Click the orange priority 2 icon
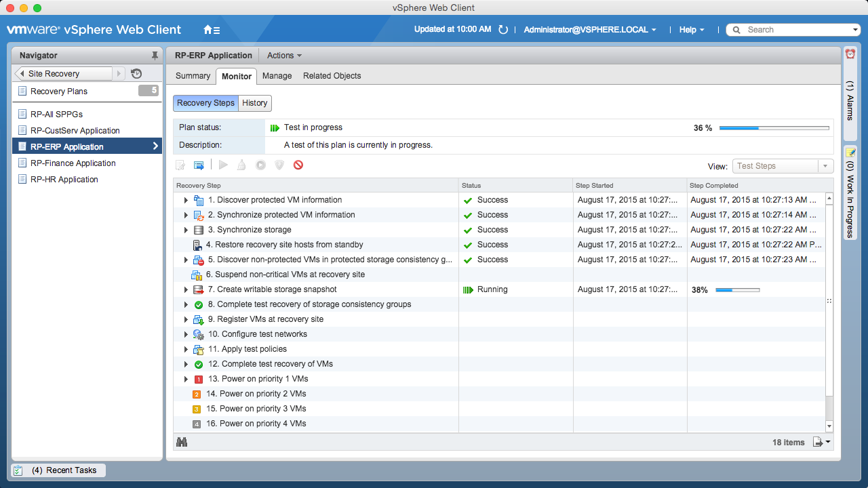This screenshot has height=488, width=868. tap(197, 394)
